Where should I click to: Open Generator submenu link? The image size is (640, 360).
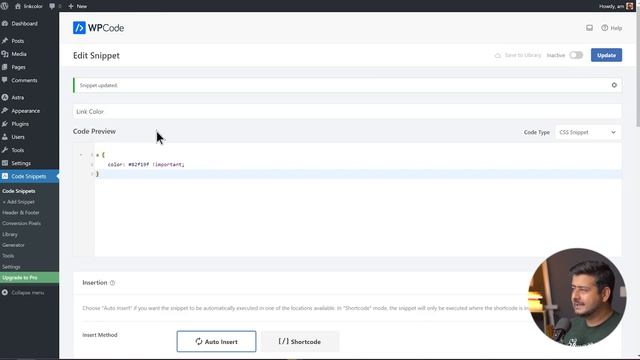click(x=13, y=245)
